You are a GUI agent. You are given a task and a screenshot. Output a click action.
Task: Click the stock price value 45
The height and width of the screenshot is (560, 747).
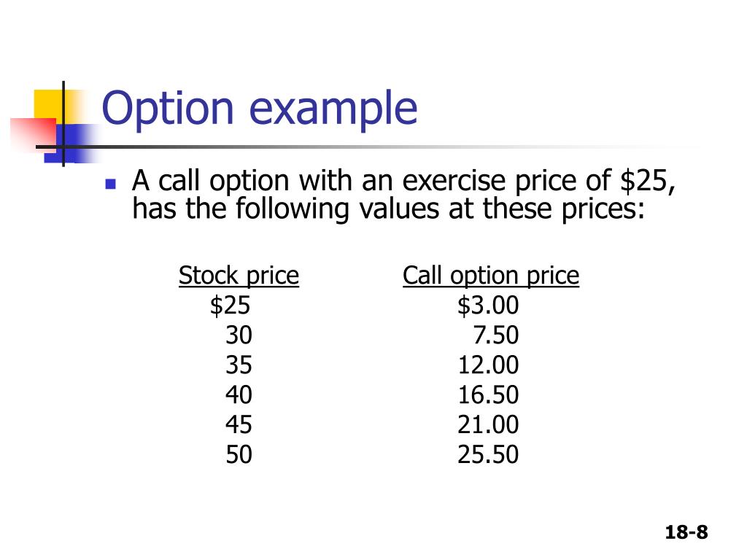[x=239, y=424]
